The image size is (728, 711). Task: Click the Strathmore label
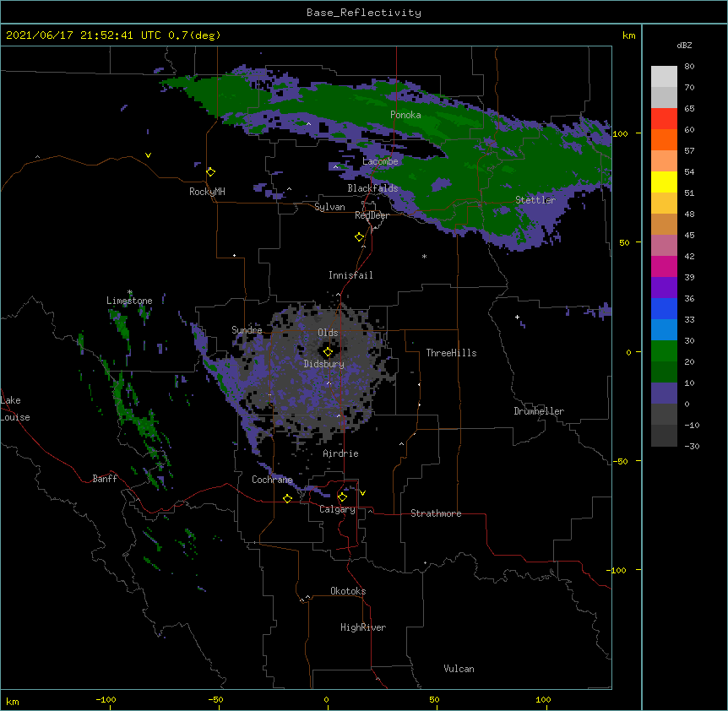(x=436, y=513)
